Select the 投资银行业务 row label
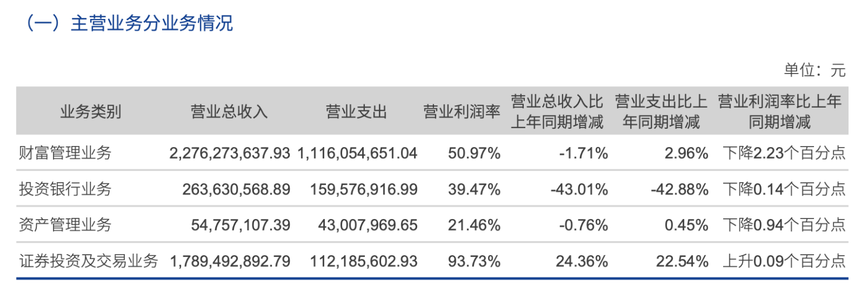Viewport: 868px width, 292px height. [65, 189]
